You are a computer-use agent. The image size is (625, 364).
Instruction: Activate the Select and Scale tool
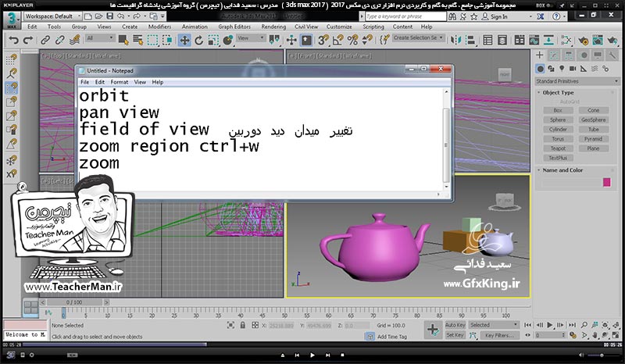click(x=213, y=41)
